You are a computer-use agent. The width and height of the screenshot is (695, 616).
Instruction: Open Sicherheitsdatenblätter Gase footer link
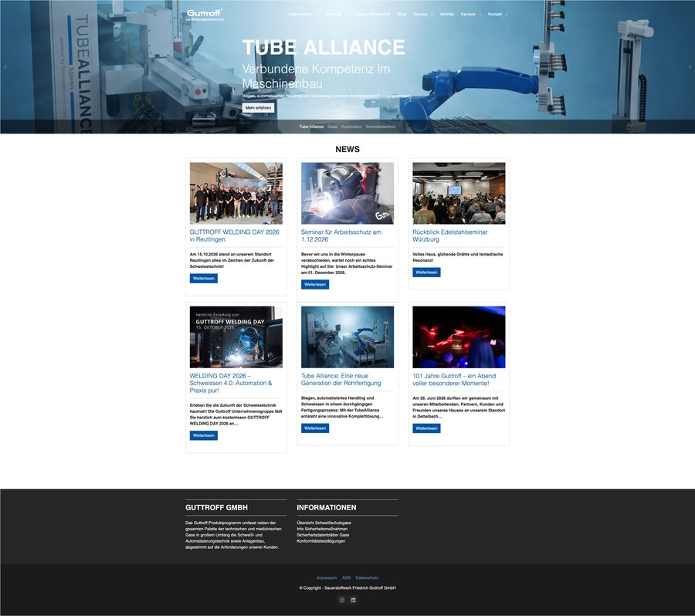click(x=323, y=535)
